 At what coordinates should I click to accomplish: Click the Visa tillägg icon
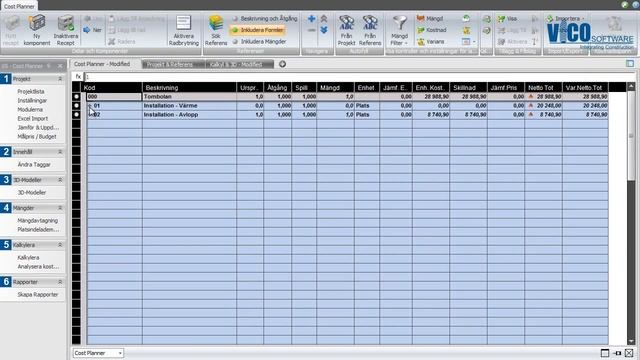[501, 18]
